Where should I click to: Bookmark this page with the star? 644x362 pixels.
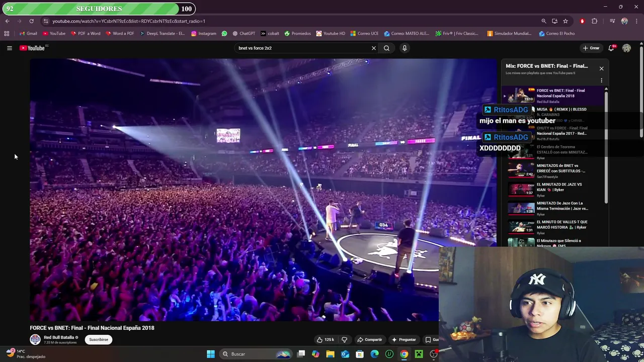[x=566, y=21]
